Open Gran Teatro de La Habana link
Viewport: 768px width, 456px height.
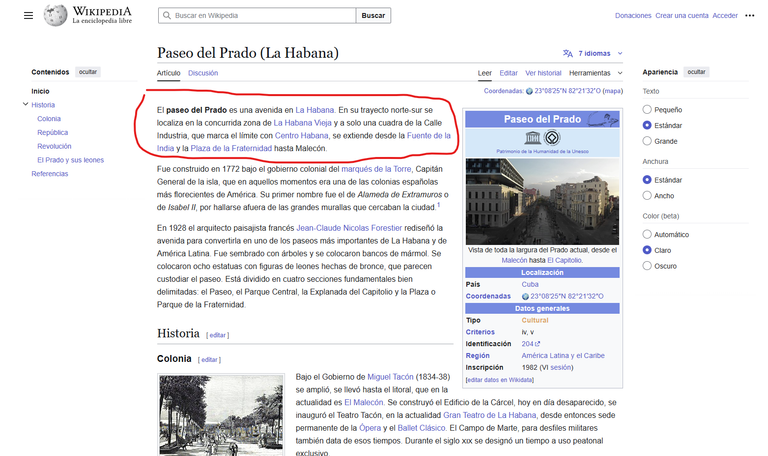tap(489, 415)
